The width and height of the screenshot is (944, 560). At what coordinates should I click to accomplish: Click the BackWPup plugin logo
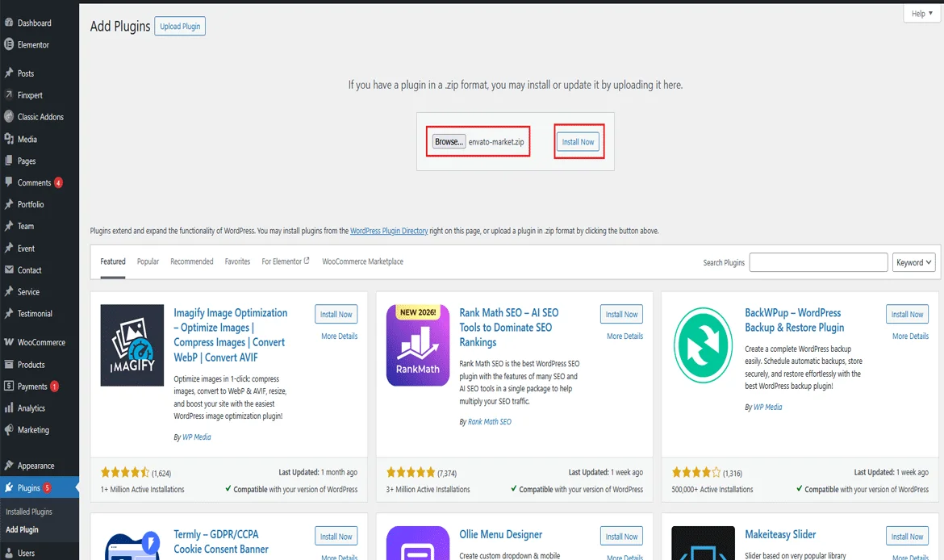click(x=704, y=345)
